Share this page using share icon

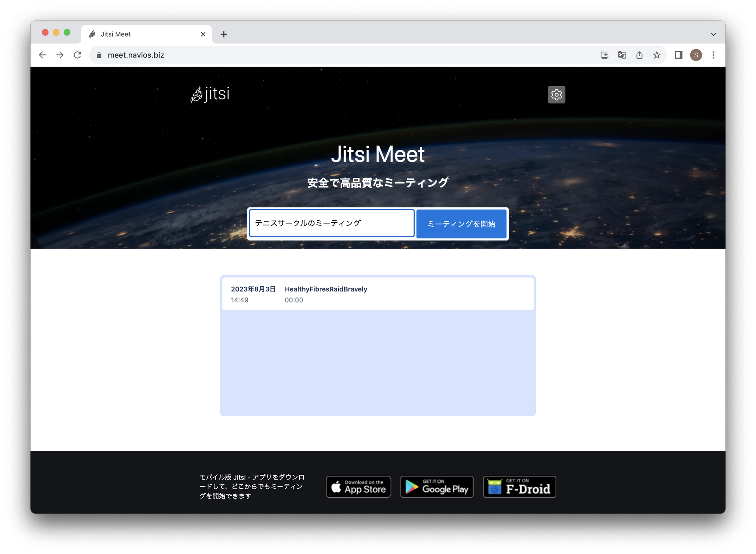pyautogui.click(x=639, y=55)
